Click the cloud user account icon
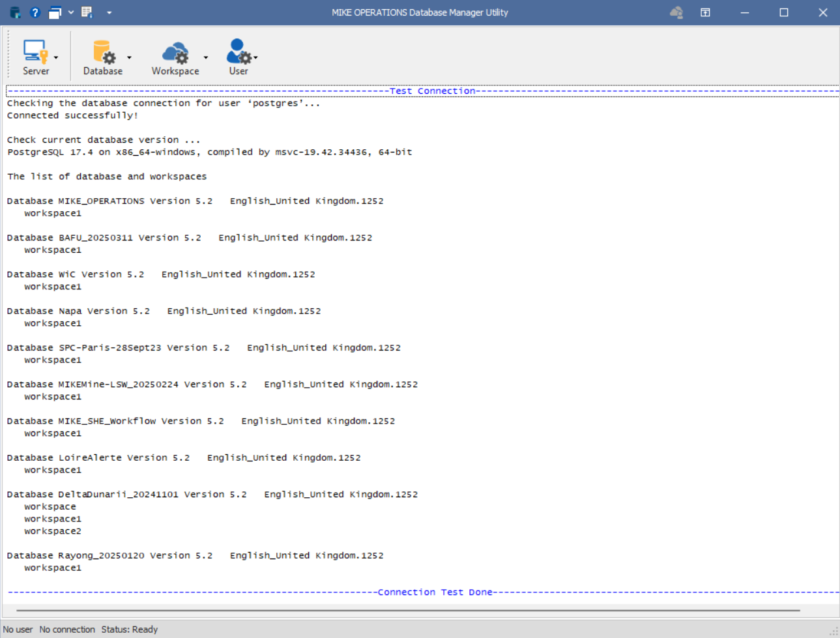The height and width of the screenshot is (638, 840). click(x=676, y=12)
